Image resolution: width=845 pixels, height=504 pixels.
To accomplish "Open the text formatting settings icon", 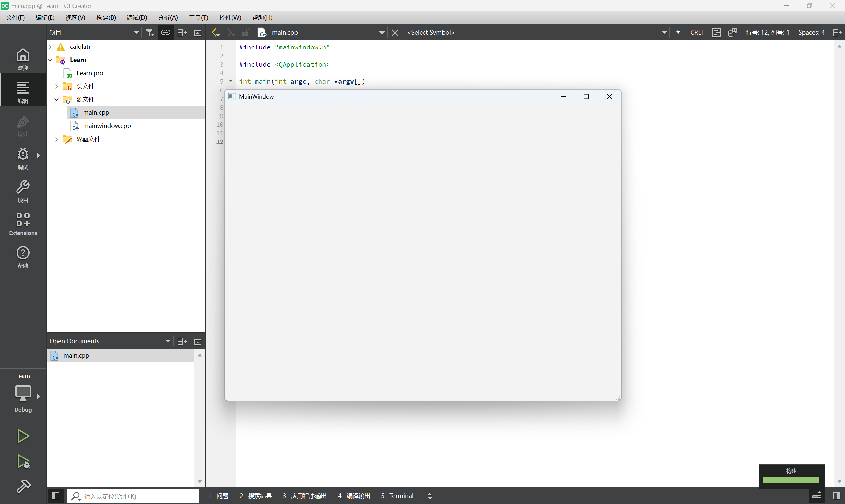I will [716, 33].
